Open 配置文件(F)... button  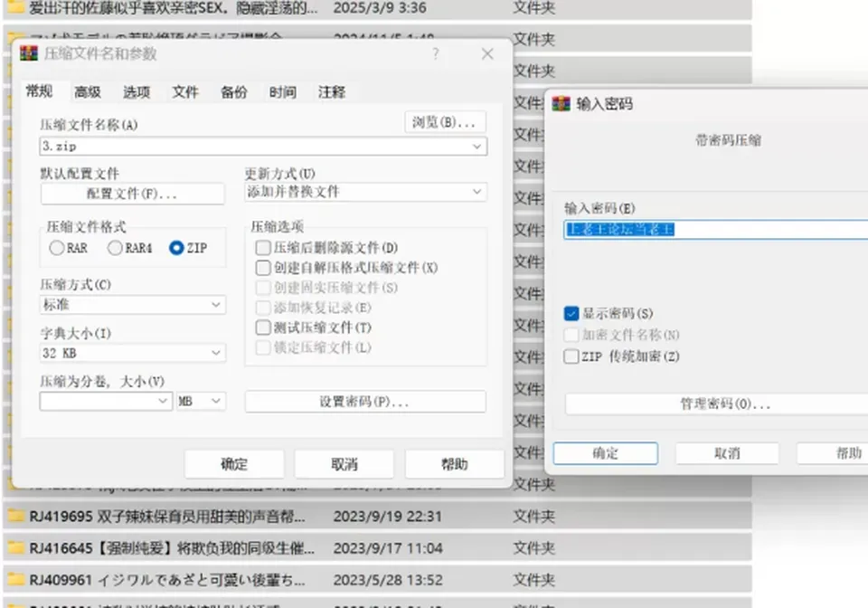(x=132, y=194)
